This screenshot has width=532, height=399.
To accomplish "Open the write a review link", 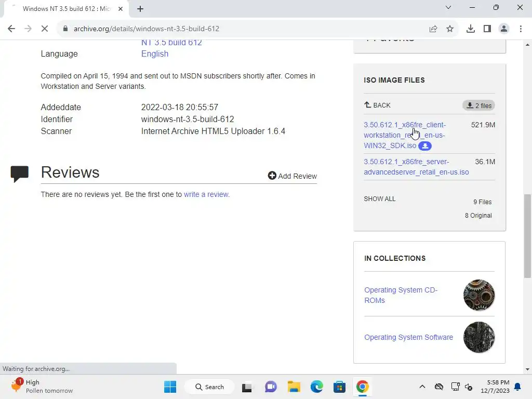I will coord(206,194).
